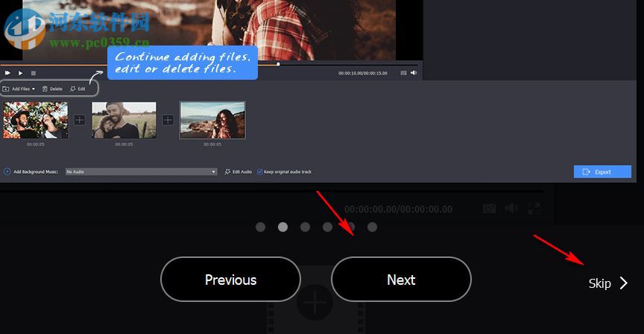Click the first clip's 00:00:05 duration label

[35, 144]
